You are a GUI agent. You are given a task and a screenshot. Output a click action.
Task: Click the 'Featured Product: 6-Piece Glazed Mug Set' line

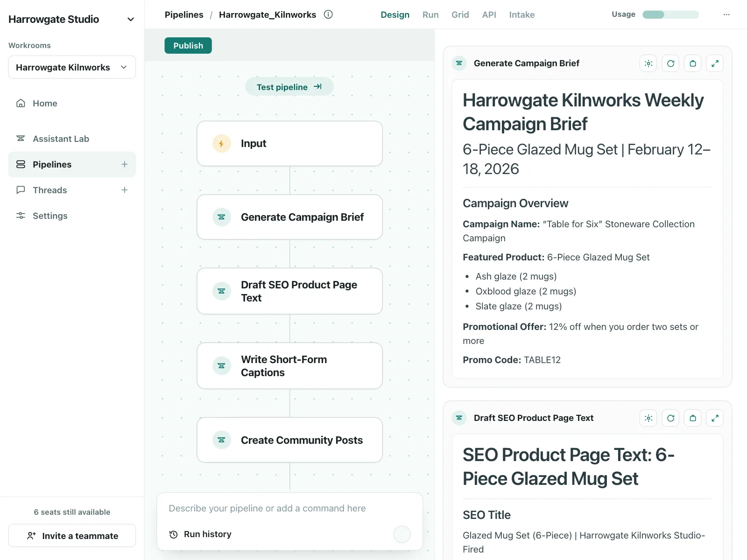click(x=556, y=257)
